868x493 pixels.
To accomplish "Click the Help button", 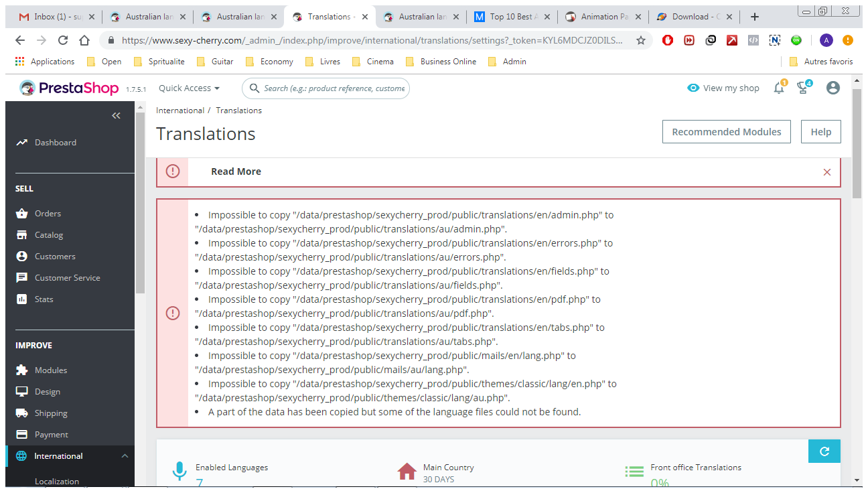I will click(x=821, y=132).
